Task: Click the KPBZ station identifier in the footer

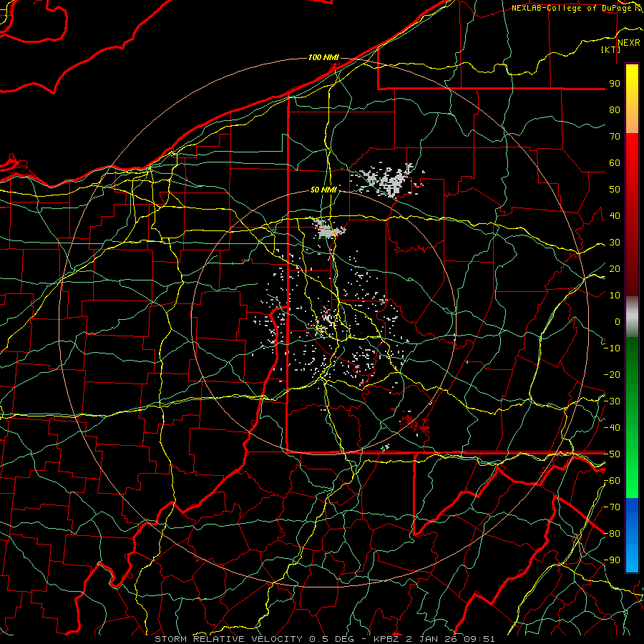Action: tap(386, 639)
